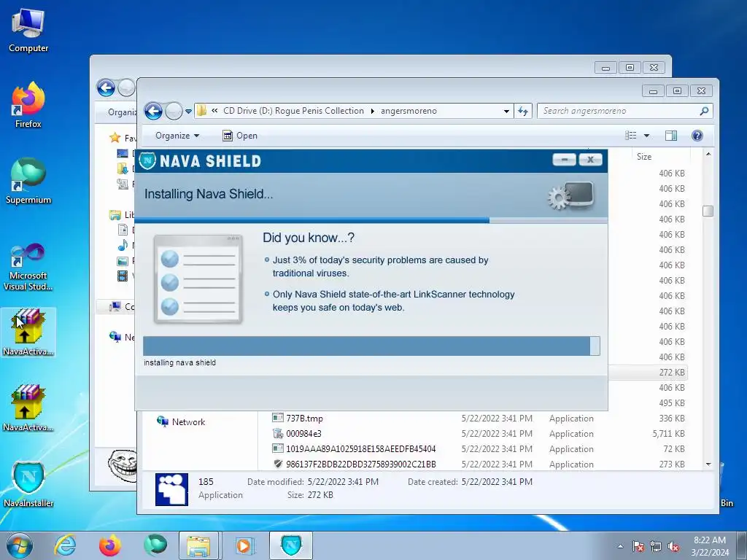Image resolution: width=747 pixels, height=560 pixels.
Task: Select the highlighted NavaActiva archive icon on desktop
Action: [x=28, y=332]
